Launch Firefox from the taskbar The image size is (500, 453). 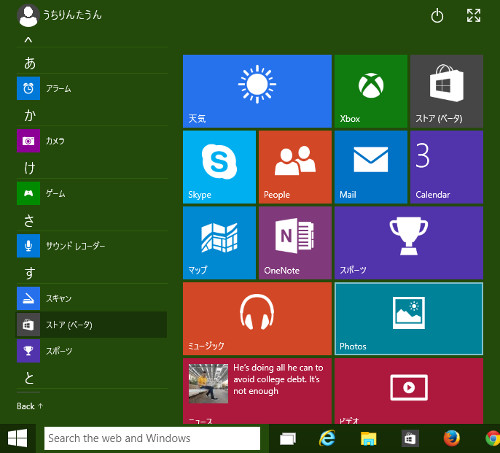pos(452,438)
